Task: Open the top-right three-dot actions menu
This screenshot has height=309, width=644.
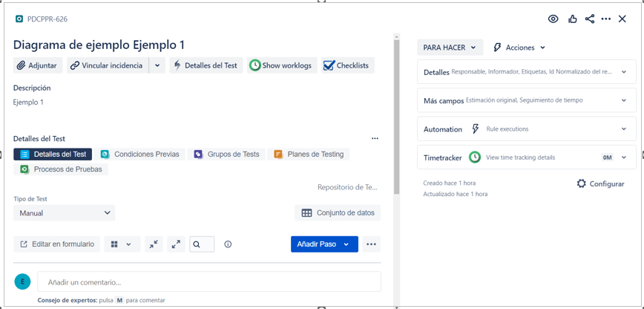Action: (x=606, y=19)
